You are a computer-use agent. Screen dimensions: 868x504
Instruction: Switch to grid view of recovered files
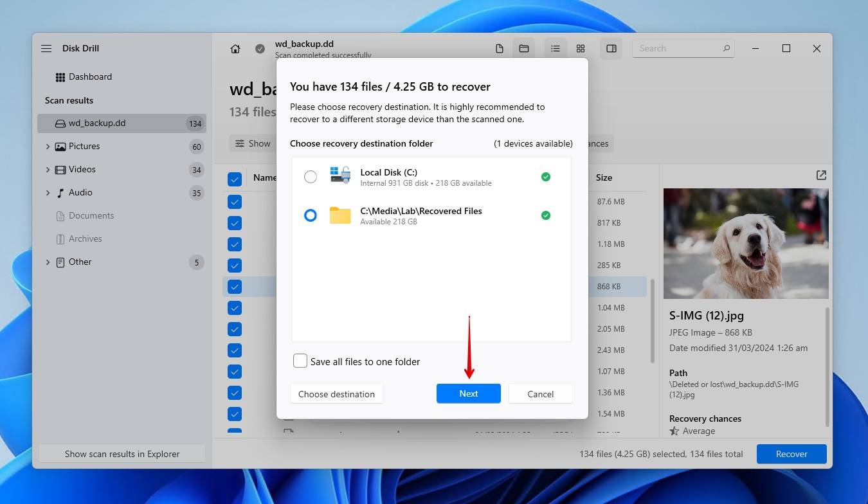coord(580,48)
